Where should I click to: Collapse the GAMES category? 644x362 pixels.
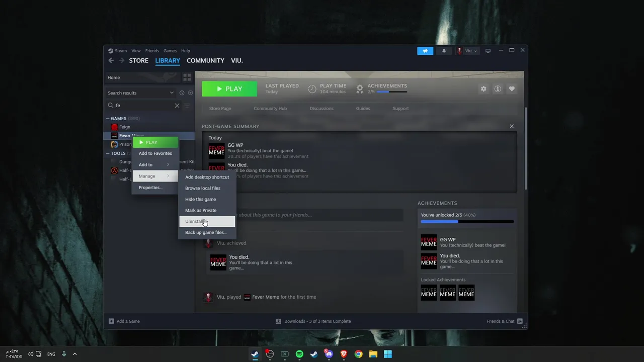107,119
